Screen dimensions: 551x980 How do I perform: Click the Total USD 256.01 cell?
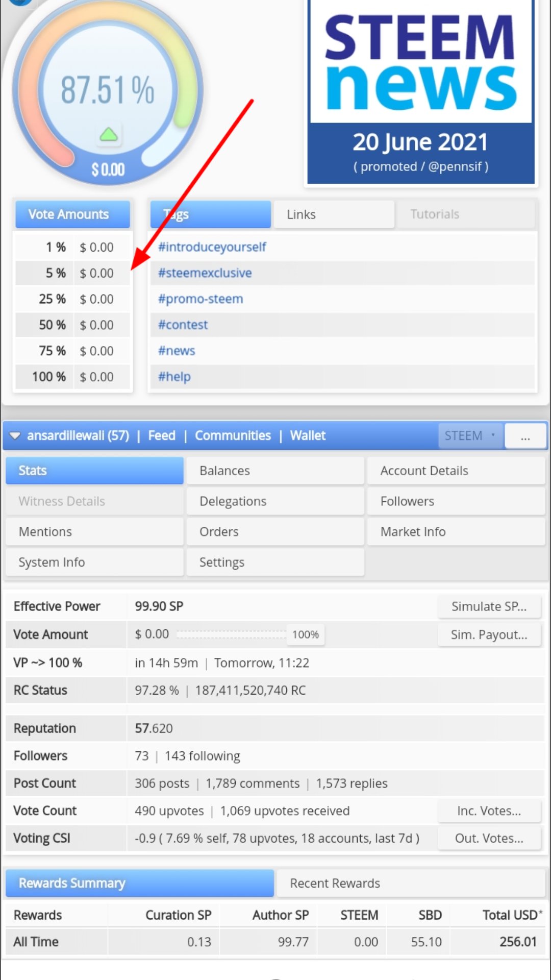pos(518,942)
